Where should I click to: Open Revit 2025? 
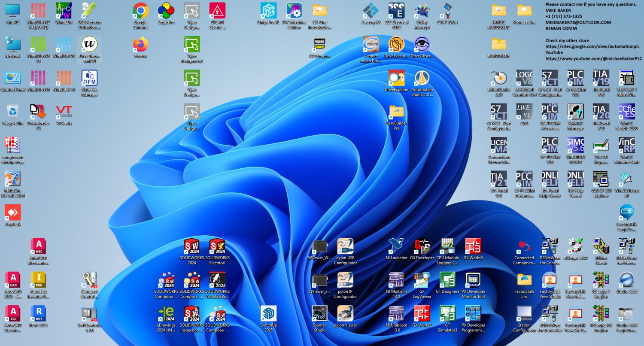pos(38,316)
